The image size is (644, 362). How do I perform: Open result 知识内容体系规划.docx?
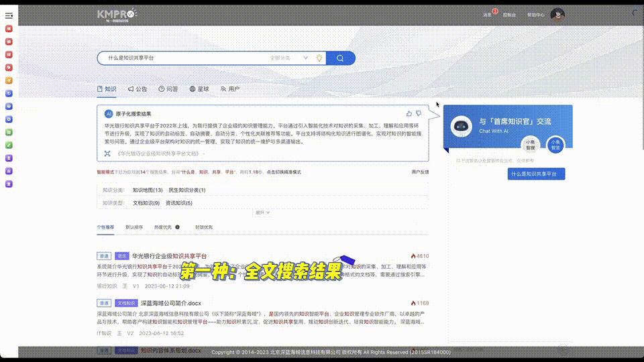coord(171,351)
